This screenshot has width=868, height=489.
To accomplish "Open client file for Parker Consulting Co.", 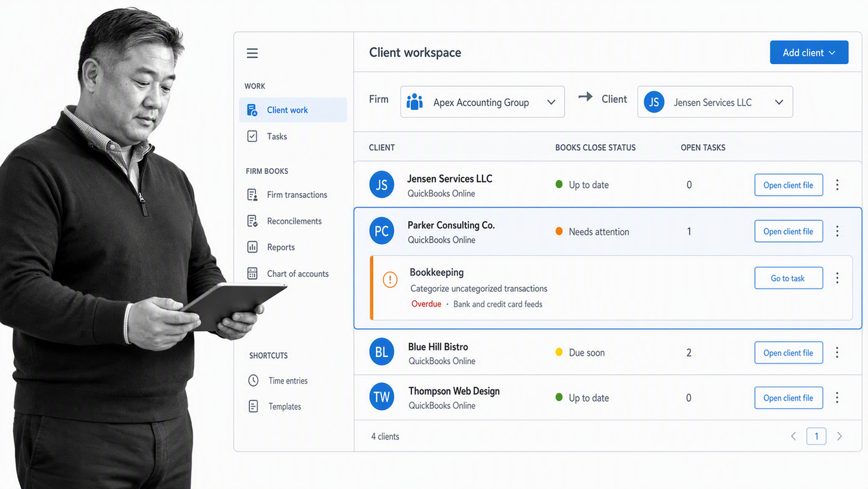I will coord(788,231).
